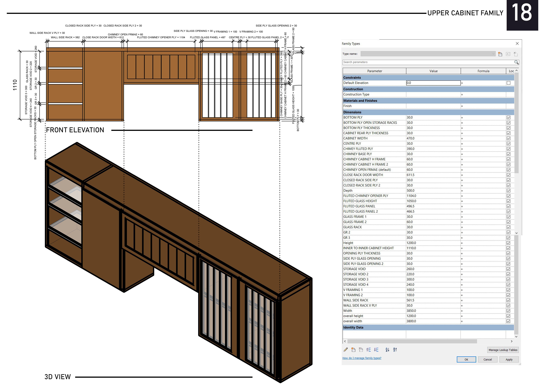
Task: Click the search magnifier icon
Action: tap(516, 62)
